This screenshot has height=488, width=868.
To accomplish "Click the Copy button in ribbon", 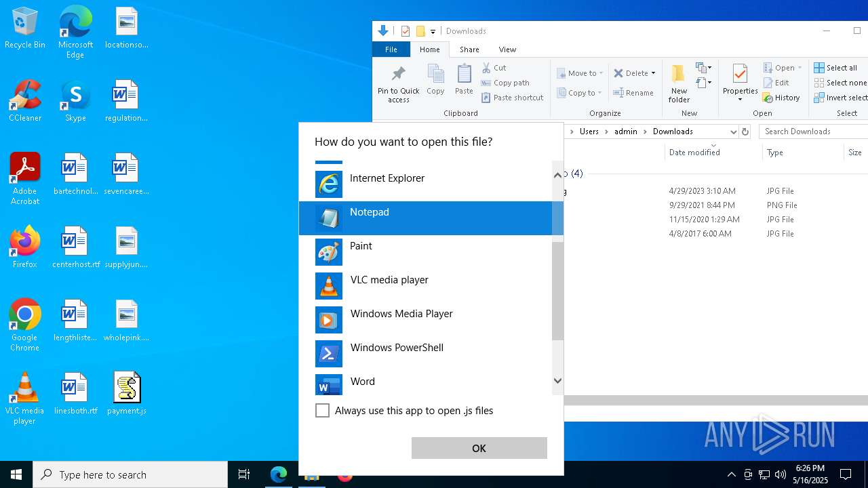I will click(x=435, y=80).
